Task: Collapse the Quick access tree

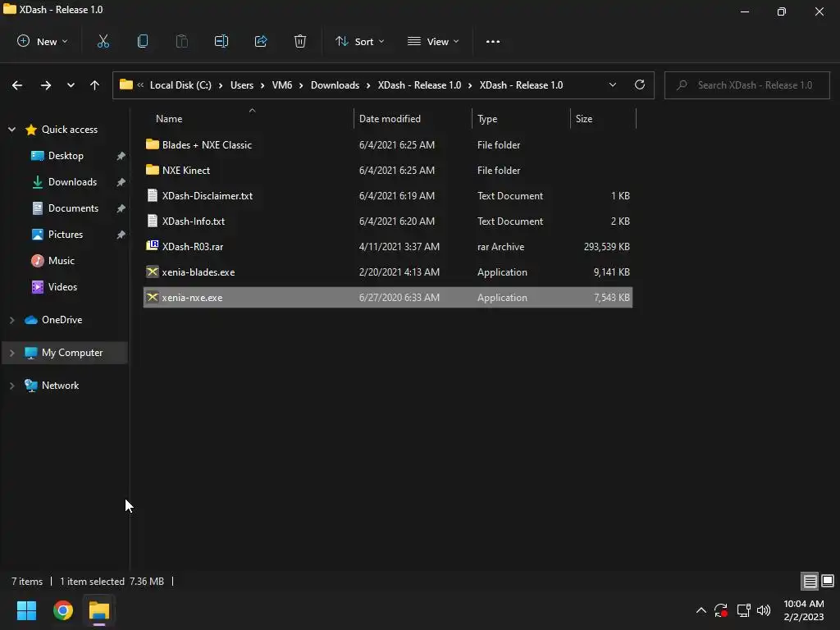Action: pos(11,129)
